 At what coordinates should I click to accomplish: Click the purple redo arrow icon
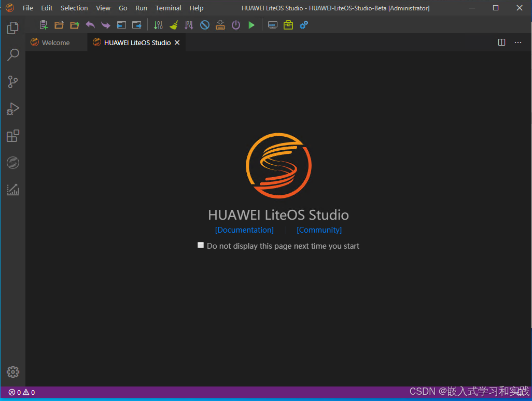pos(105,25)
